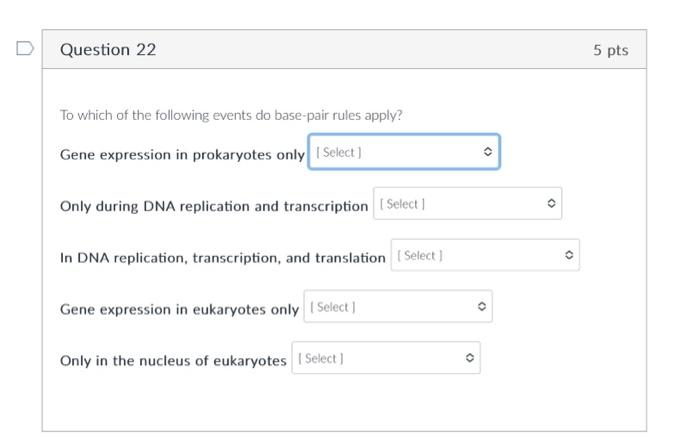Click the arrow icon on the nucleus of eukaryotes select
Screen dimensions: 700x437
(470, 358)
